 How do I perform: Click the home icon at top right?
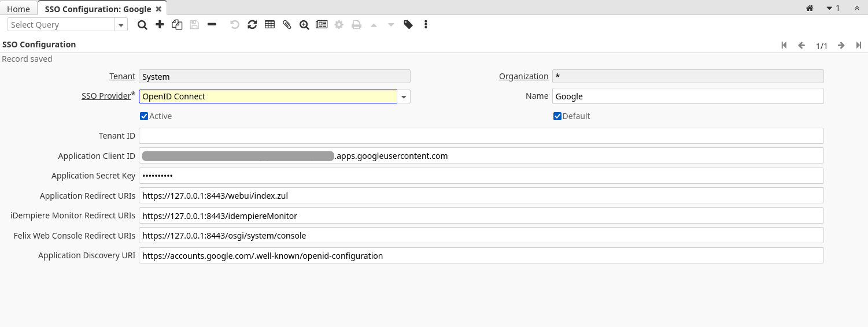pos(810,8)
